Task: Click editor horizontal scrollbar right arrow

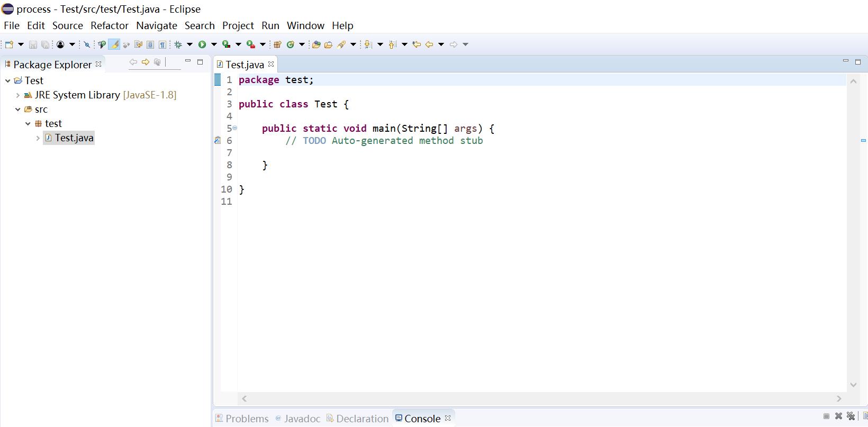Action: tap(839, 398)
